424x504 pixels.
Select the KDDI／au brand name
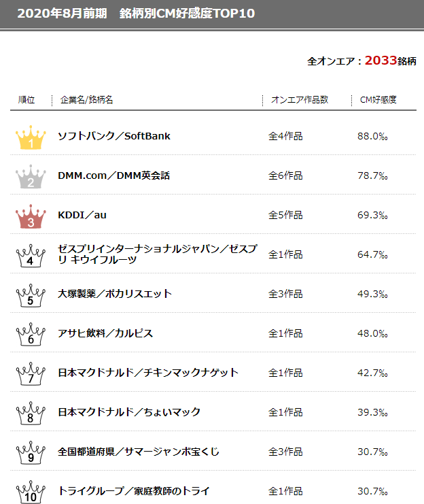click(x=82, y=215)
